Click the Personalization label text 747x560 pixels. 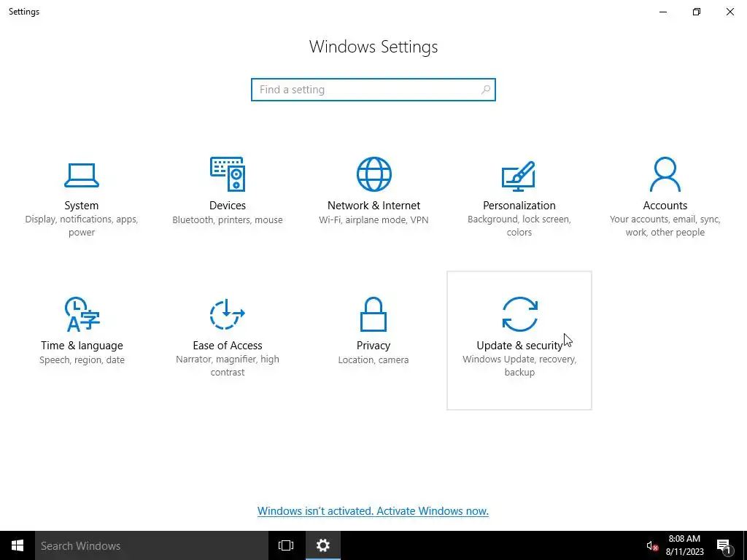click(x=519, y=205)
